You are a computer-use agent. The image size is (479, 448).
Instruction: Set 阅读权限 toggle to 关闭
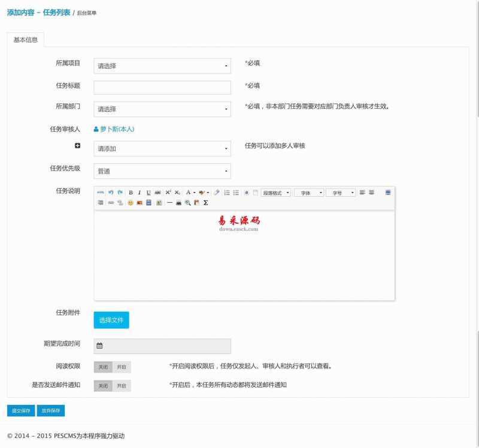103,367
